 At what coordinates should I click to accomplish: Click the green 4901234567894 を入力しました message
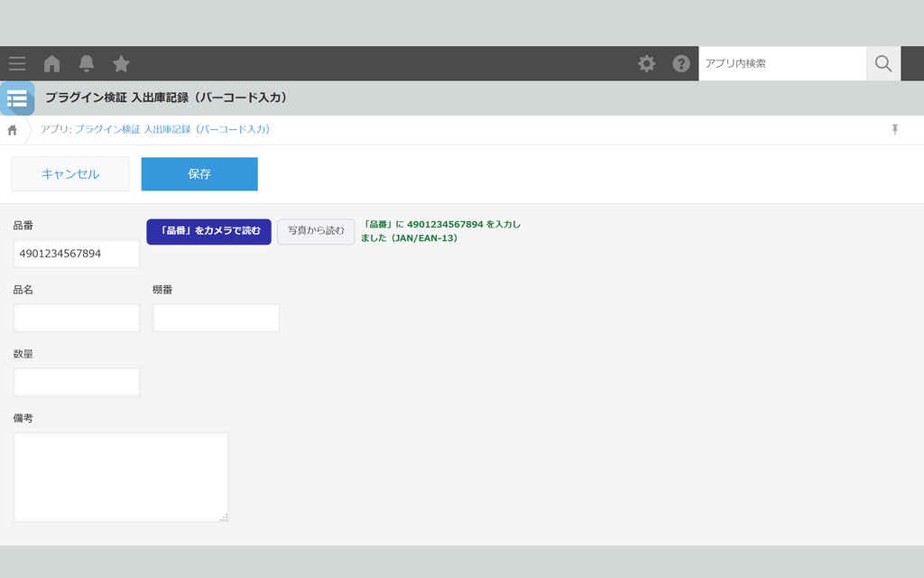click(440, 231)
